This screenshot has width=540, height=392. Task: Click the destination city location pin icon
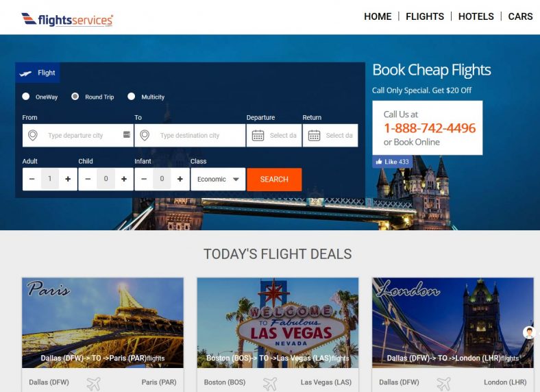point(145,136)
